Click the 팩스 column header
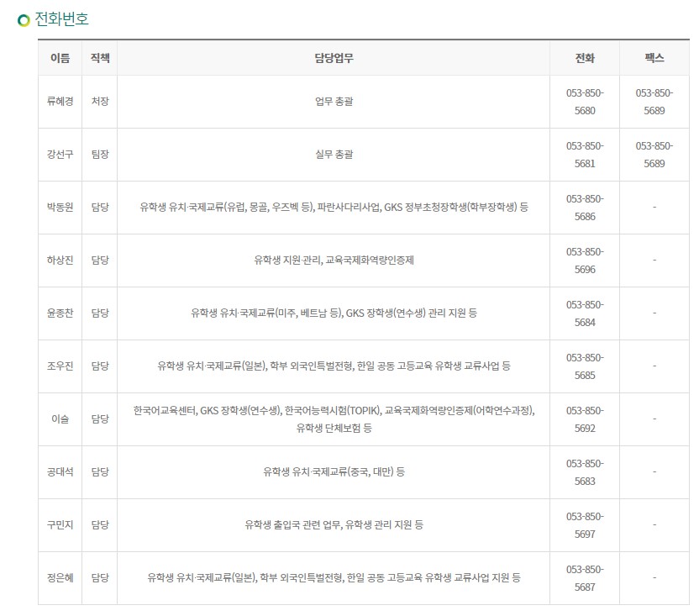This screenshot has height=616, width=699. point(654,58)
